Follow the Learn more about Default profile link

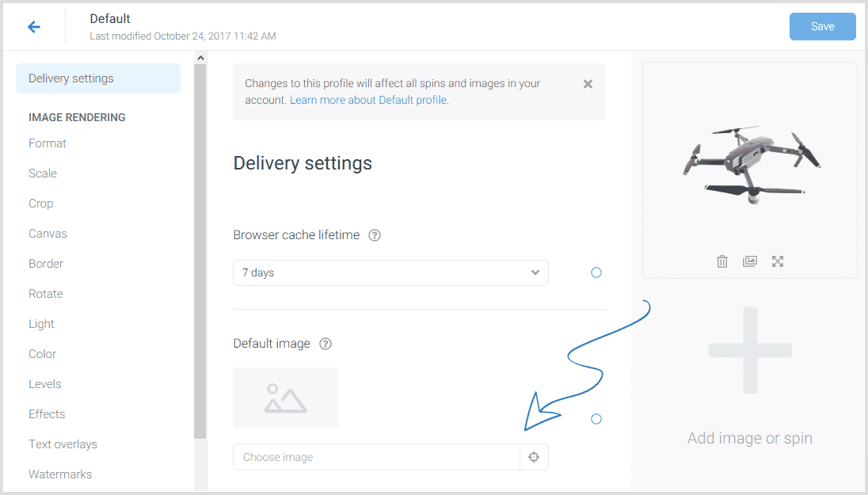pyautogui.click(x=368, y=101)
